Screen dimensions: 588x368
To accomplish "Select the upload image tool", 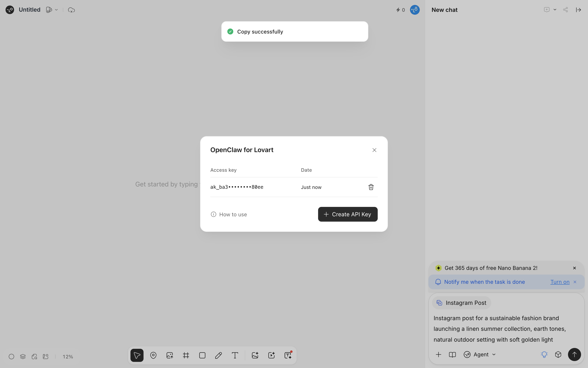I will tap(170, 355).
